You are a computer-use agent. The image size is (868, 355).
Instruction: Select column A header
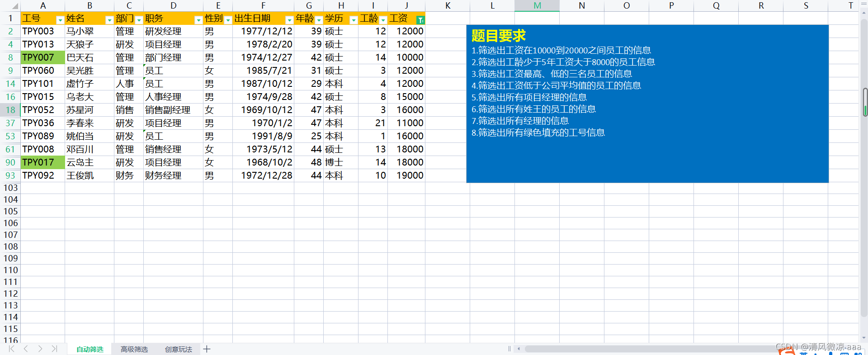tap(43, 6)
